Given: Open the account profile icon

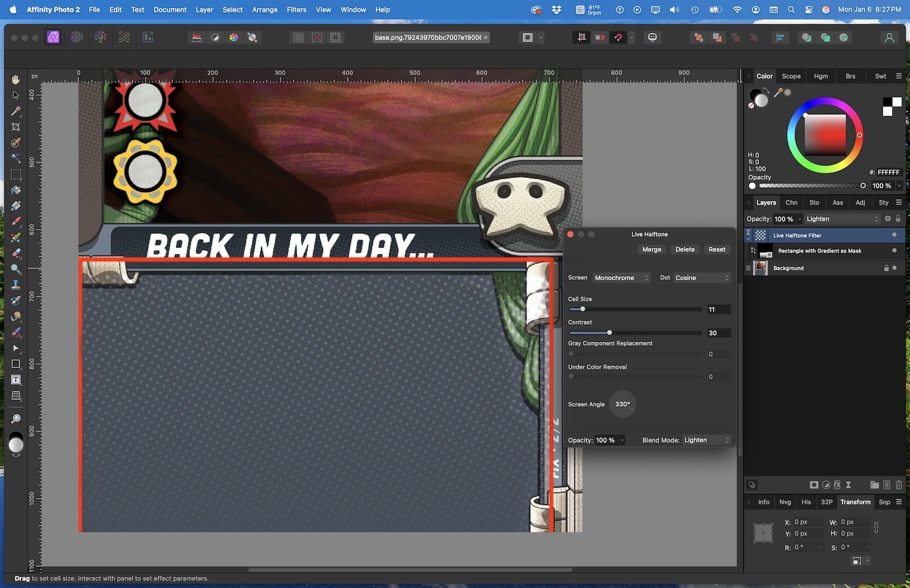Looking at the screenshot, I should tap(889, 38).
